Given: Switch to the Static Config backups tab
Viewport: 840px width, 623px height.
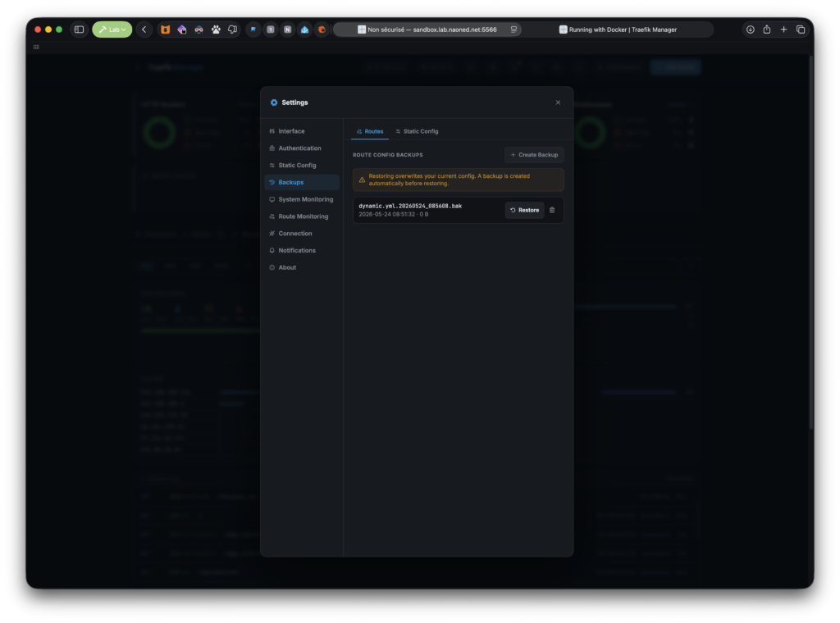Looking at the screenshot, I should (x=417, y=131).
